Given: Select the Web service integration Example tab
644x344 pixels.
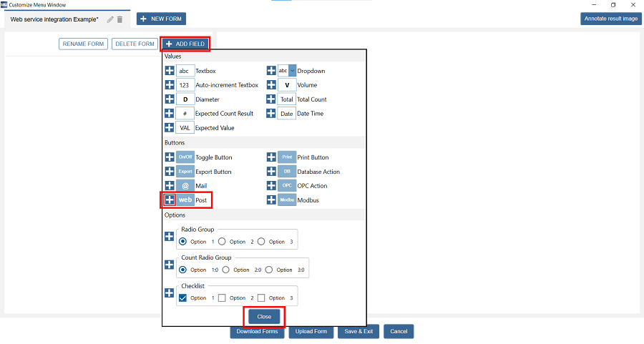Looking at the screenshot, I should point(54,19).
